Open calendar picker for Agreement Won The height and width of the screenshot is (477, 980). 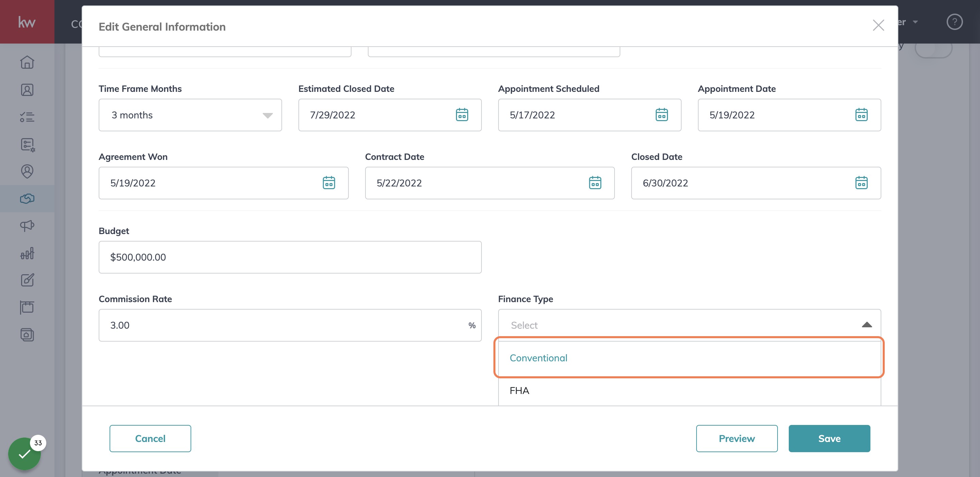329,183
